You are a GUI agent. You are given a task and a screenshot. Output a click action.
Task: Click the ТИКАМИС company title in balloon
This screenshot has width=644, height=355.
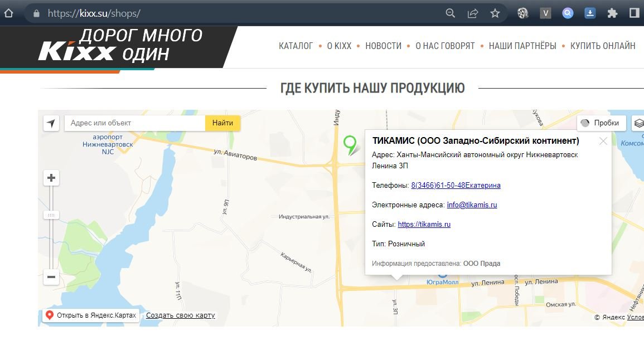476,141
